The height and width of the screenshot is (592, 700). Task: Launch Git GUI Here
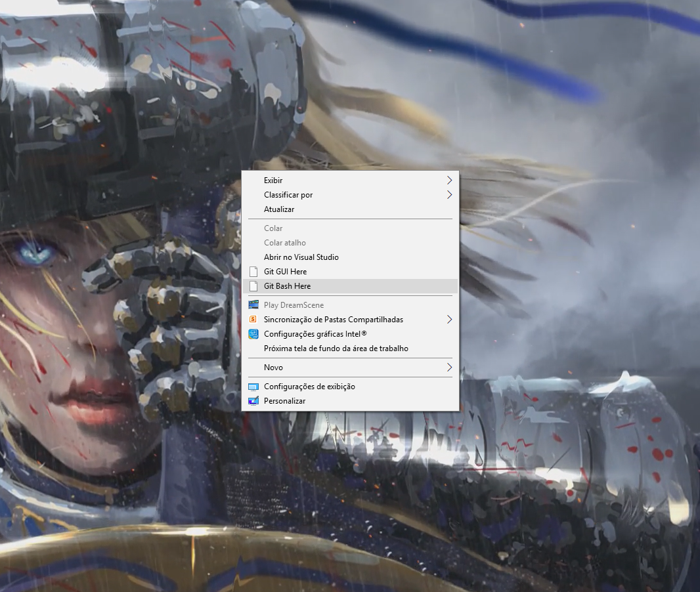pos(351,272)
